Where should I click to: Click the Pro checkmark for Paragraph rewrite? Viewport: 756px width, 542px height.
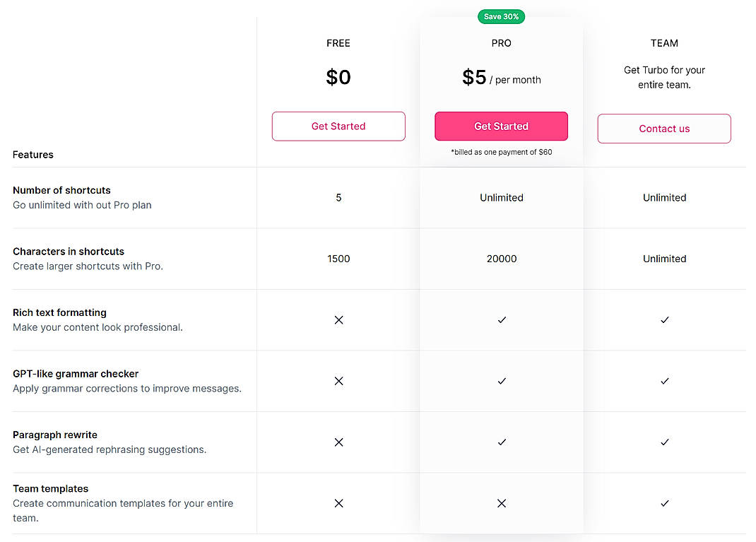click(502, 442)
